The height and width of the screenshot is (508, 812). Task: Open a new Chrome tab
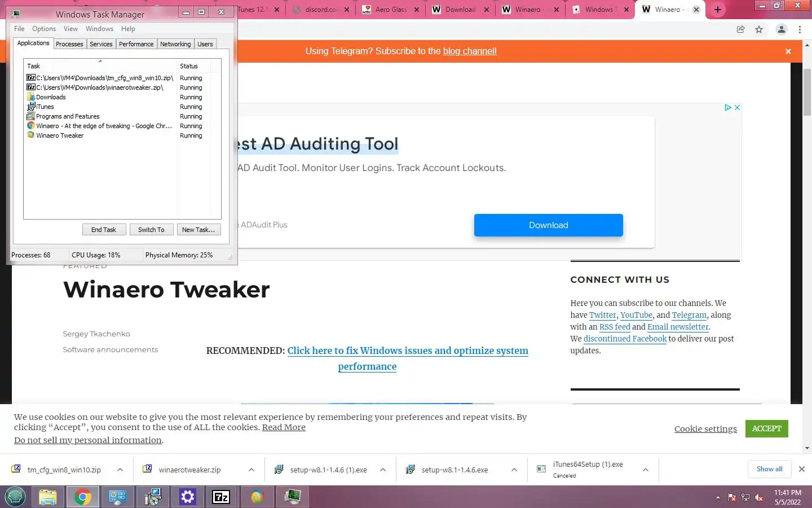717,10
